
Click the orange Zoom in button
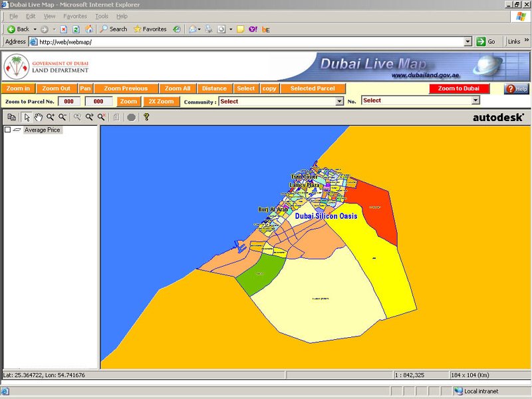pos(19,88)
